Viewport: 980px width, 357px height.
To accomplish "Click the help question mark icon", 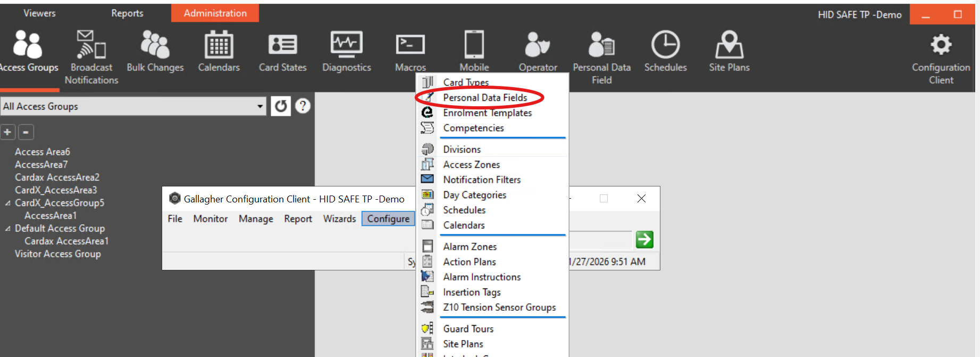I will click(x=303, y=106).
